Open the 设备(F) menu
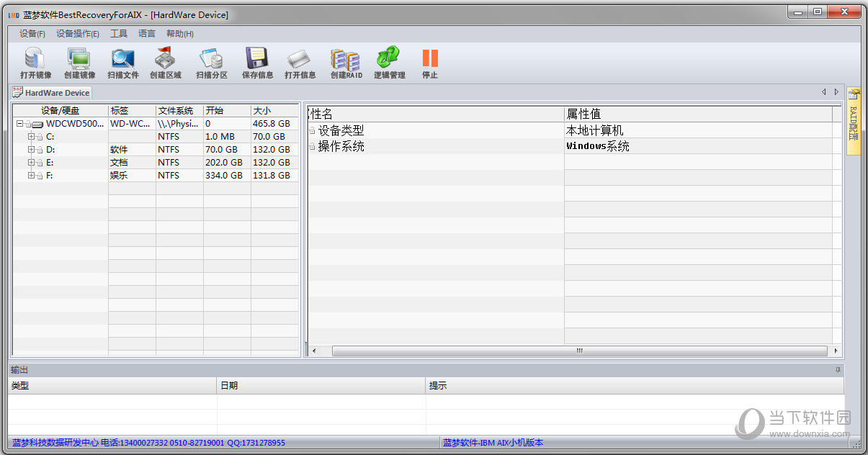Screen dimensions: 868x455 32,34
